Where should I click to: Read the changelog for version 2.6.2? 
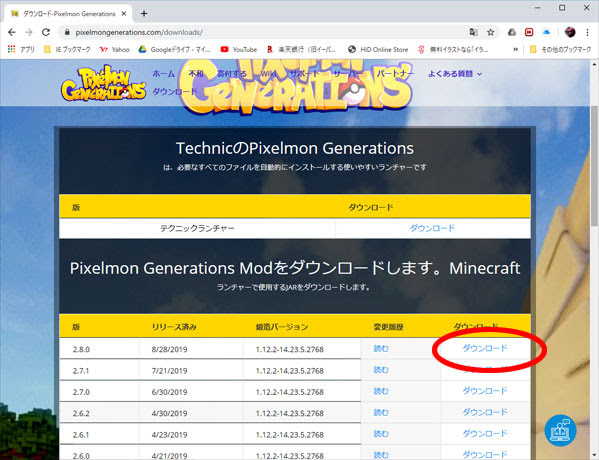click(x=381, y=413)
